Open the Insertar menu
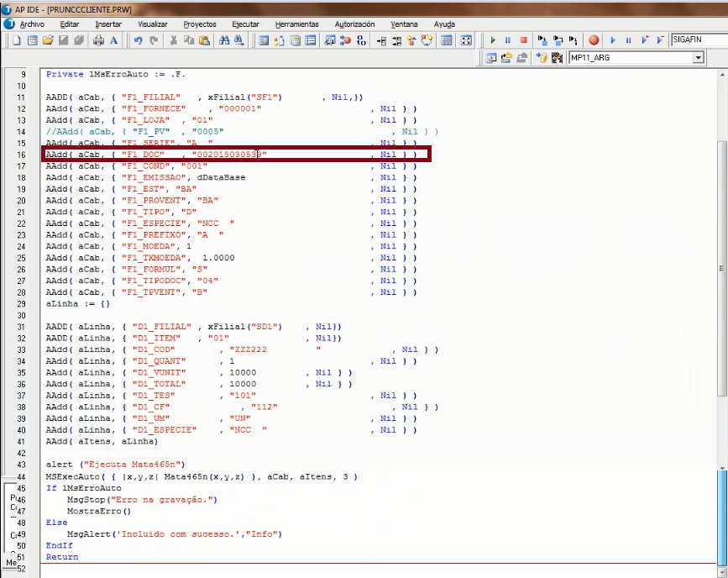This screenshot has width=728, height=578. [x=108, y=24]
